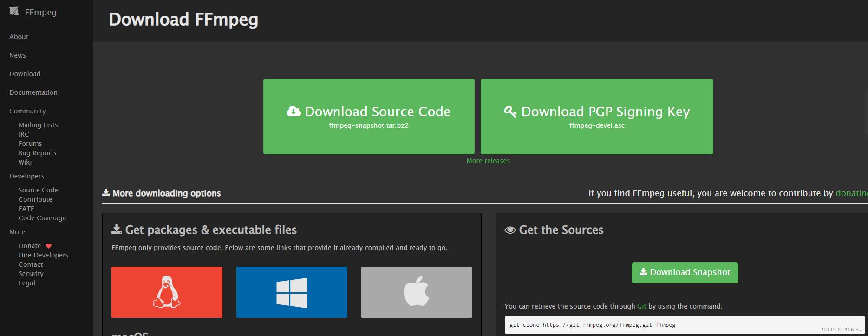The image size is (868, 336).
Task: Open the Contact link
Action: tap(31, 264)
